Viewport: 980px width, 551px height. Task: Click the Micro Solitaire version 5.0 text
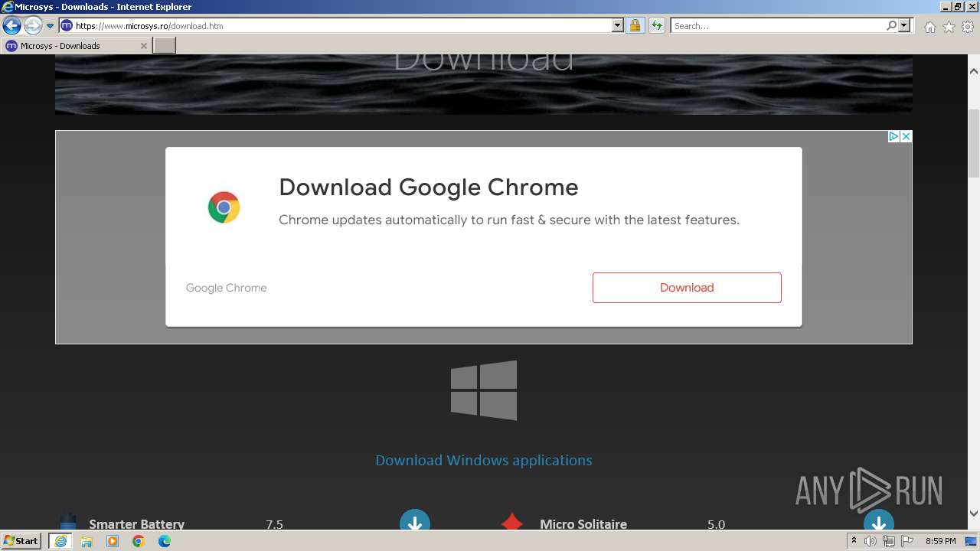(716, 524)
